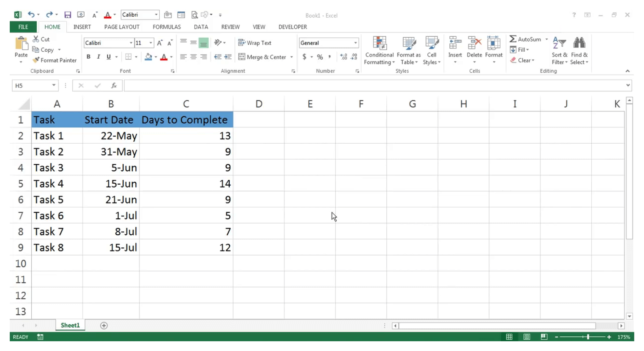The image size is (644, 351).
Task: Toggle Bold formatting on selected cell
Action: pyautogui.click(x=88, y=57)
